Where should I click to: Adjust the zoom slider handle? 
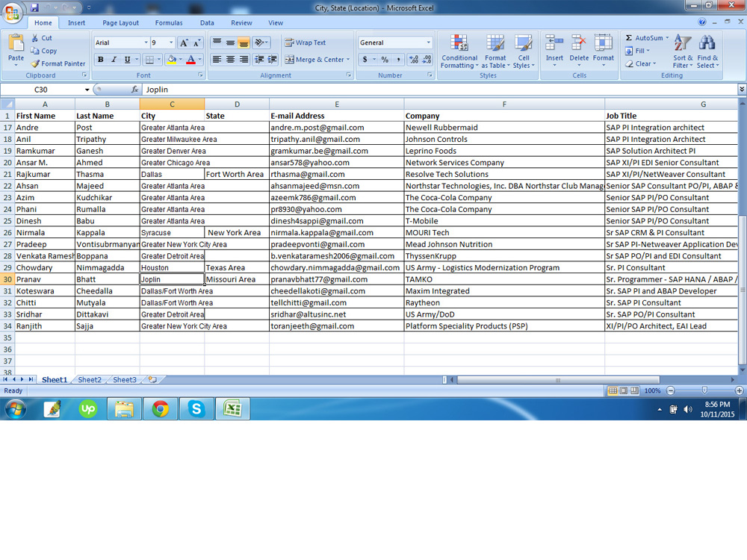coord(704,391)
